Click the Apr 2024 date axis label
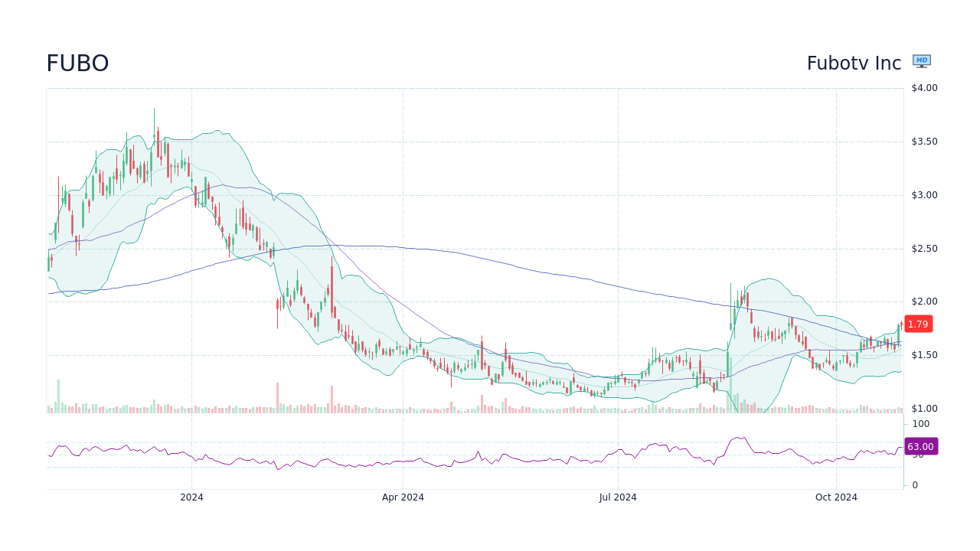This screenshot has height=551, width=980. point(403,497)
